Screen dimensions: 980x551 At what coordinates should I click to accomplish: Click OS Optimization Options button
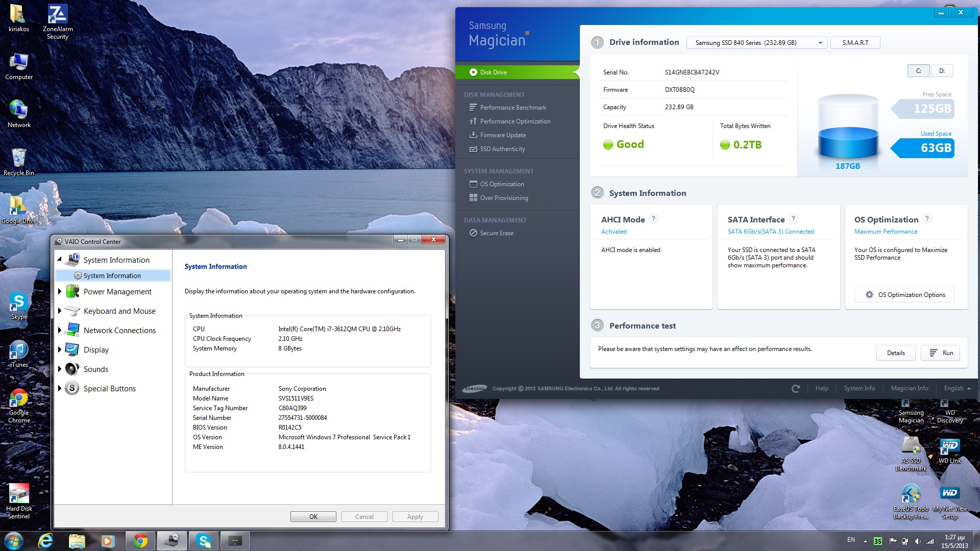pyautogui.click(x=904, y=295)
